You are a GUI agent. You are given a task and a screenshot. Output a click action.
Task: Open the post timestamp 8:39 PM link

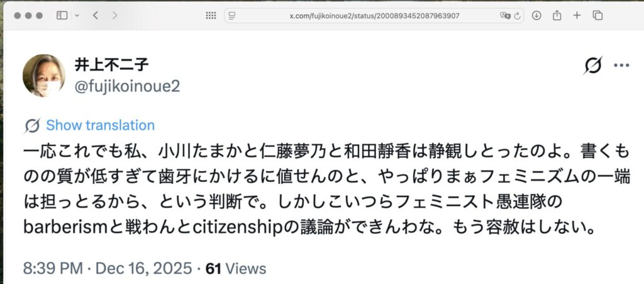(53, 269)
